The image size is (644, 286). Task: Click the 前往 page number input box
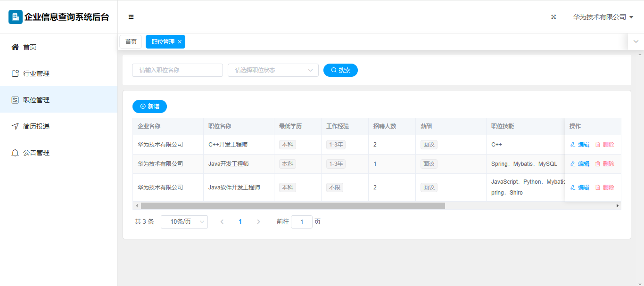click(x=301, y=222)
